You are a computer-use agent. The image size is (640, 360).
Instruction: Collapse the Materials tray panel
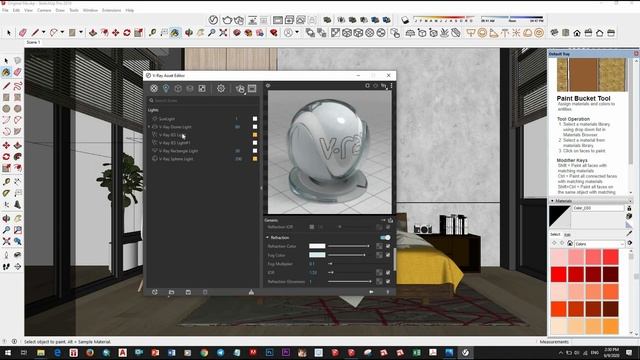552,201
